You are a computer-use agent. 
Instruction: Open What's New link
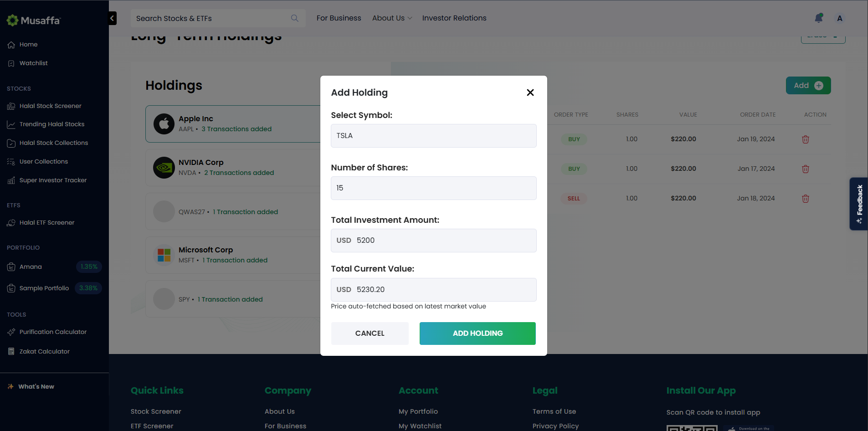point(36,387)
